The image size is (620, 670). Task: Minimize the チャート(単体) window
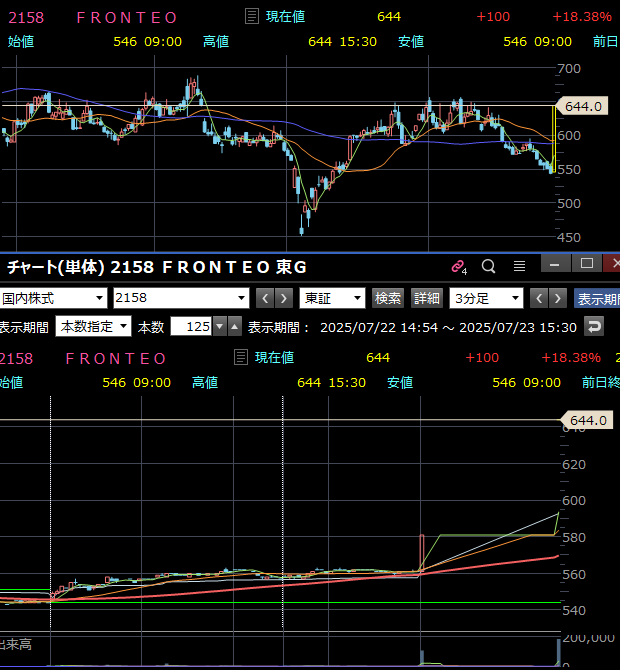555,264
